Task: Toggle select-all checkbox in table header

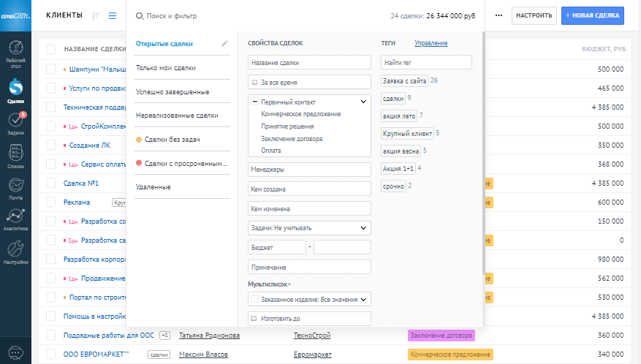Action: coord(51,49)
